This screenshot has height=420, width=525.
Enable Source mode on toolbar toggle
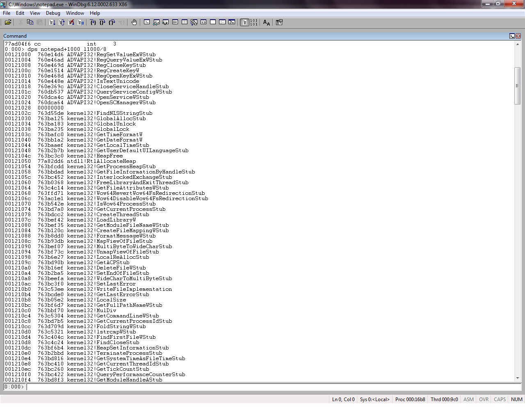(x=244, y=23)
